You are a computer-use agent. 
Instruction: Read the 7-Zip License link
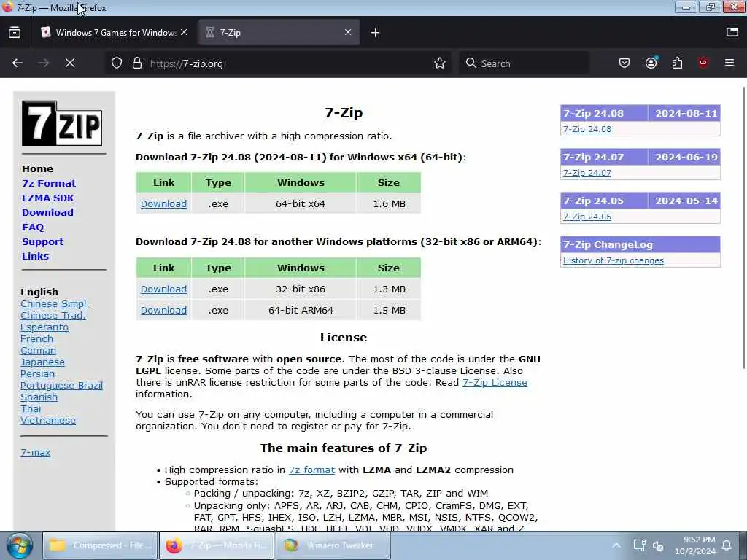(495, 382)
